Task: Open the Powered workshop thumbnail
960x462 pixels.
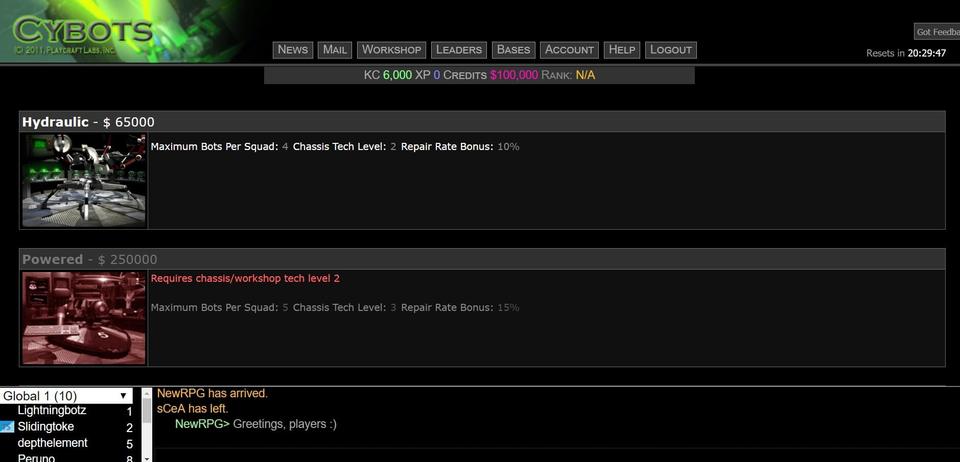Action: click(85, 318)
